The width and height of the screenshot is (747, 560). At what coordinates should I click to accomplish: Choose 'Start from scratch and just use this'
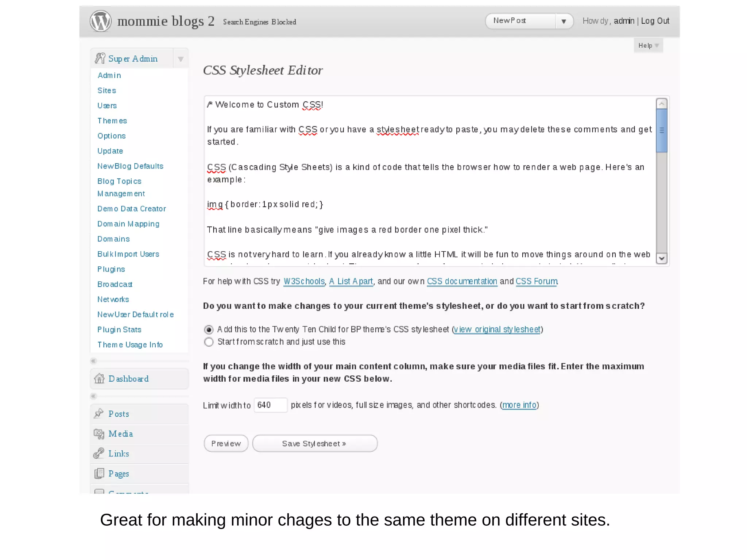pos(209,342)
